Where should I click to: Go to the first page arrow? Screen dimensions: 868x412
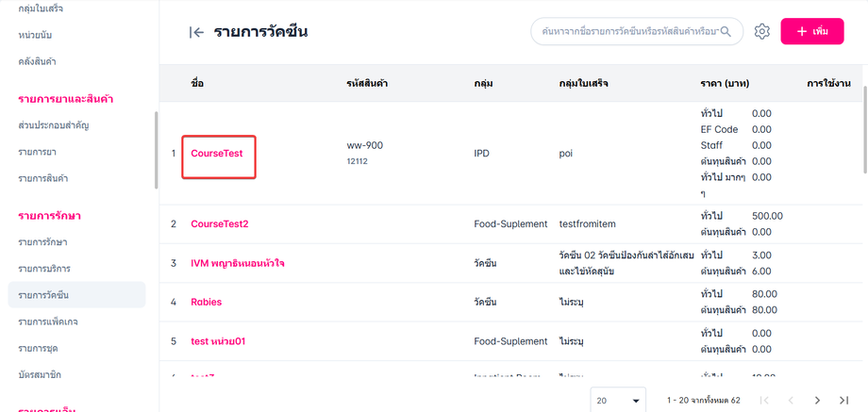pos(764,401)
